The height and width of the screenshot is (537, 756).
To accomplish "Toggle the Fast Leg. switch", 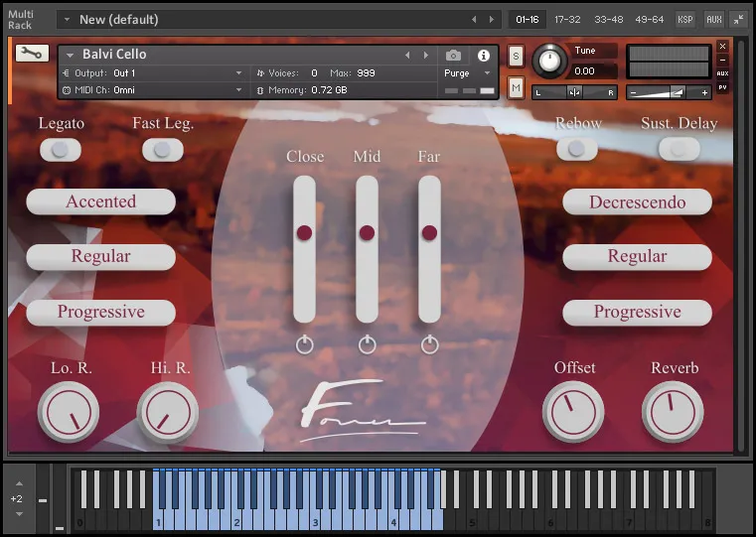I will click(x=163, y=150).
